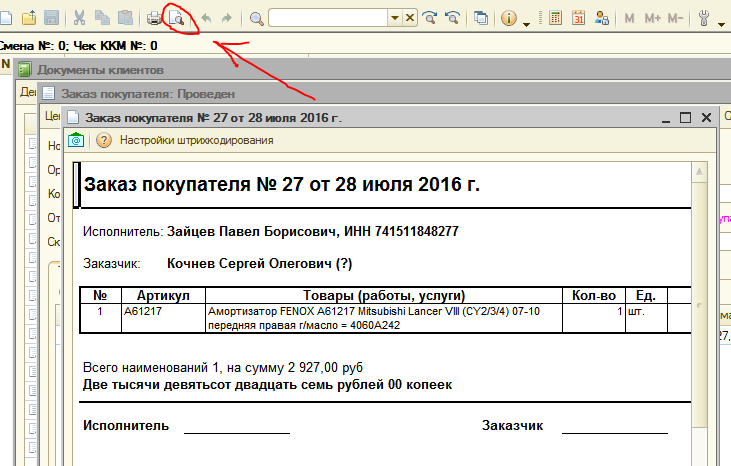Click 'Настройки штрихкодирования' button
This screenshot has width=731, height=466.
(196, 140)
